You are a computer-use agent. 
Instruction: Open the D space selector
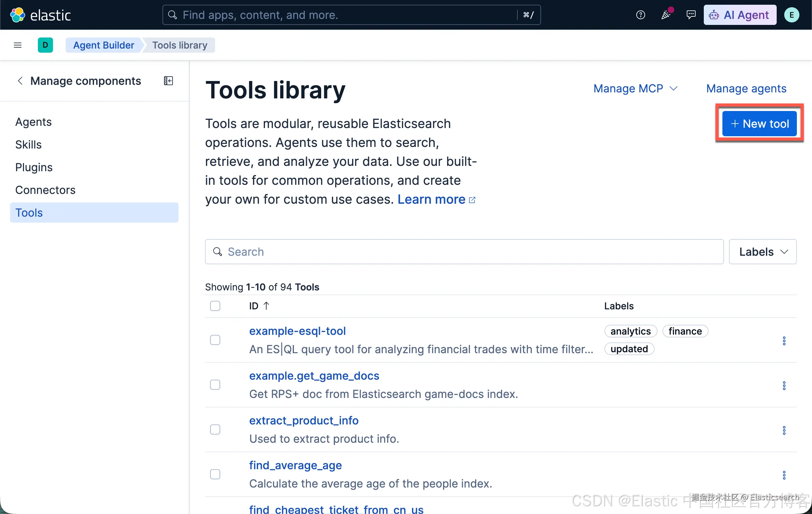pyautogui.click(x=45, y=45)
